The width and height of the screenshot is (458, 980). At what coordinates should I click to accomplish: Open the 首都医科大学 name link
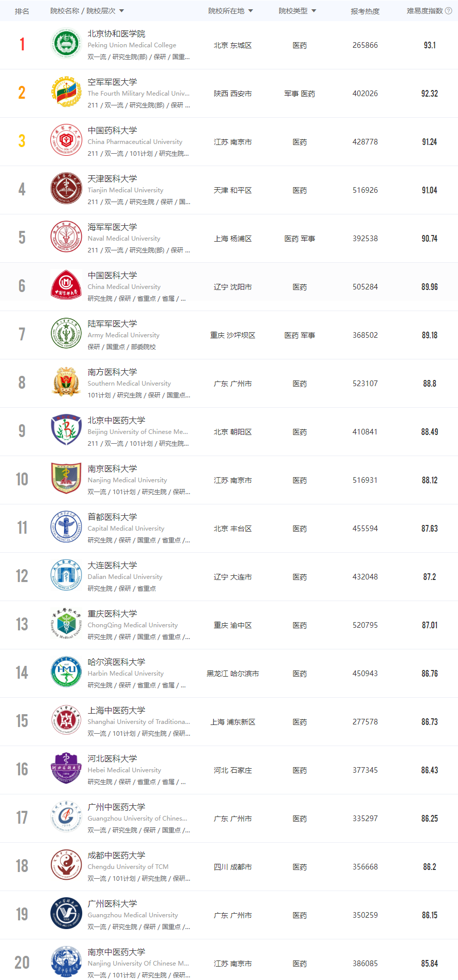[x=112, y=517]
